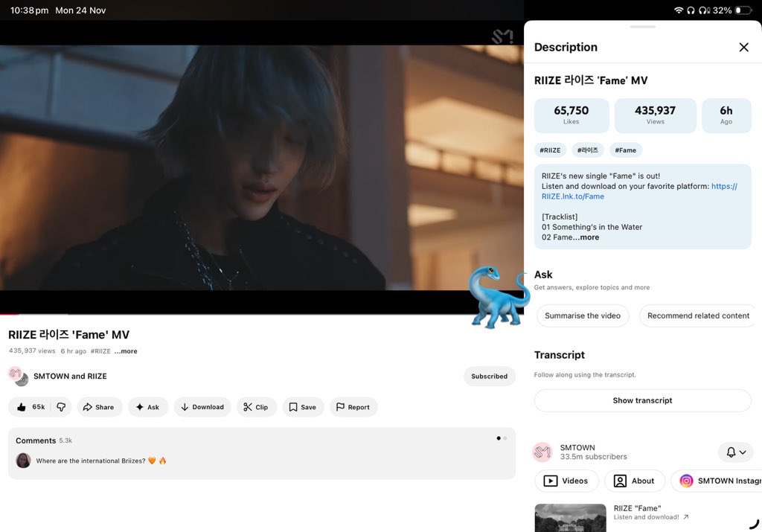Select the #RIIZE tag beneath video title
Image resolution: width=762 pixels, height=532 pixels.
(100, 351)
